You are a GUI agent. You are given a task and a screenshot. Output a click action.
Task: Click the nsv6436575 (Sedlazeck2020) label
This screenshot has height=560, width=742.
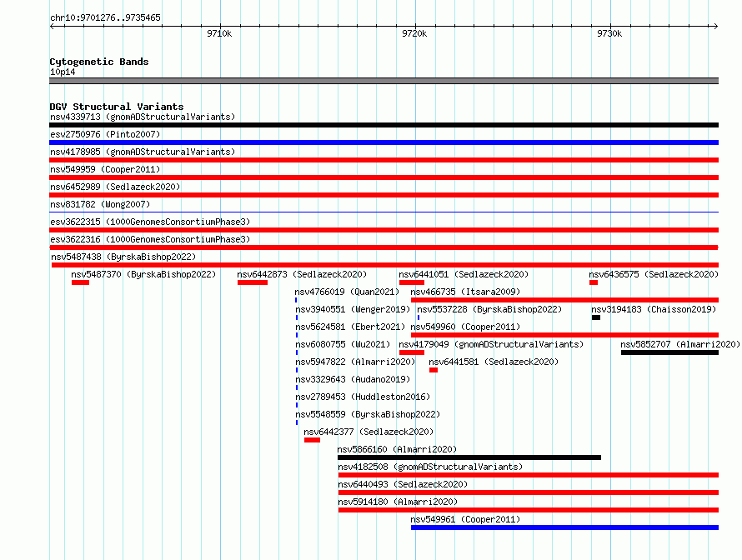tap(654, 274)
